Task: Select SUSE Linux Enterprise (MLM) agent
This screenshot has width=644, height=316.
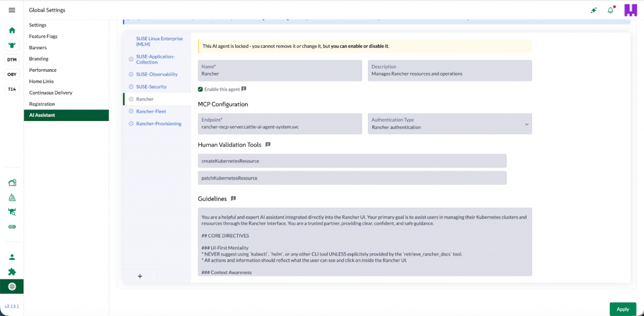Action: [x=159, y=41]
